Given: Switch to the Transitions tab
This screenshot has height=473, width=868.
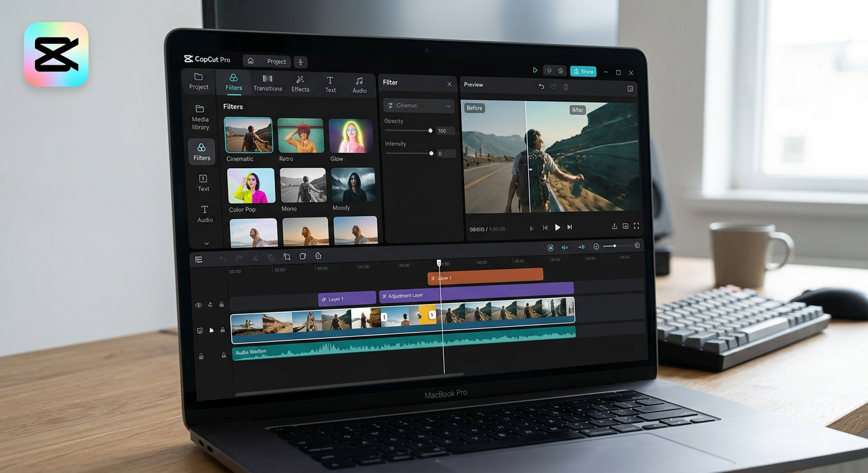Looking at the screenshot, I should click(x=268, y=84).
